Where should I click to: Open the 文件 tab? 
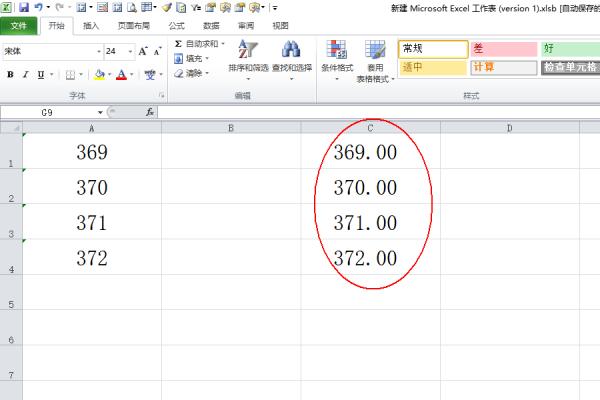(x=18, y=26)
